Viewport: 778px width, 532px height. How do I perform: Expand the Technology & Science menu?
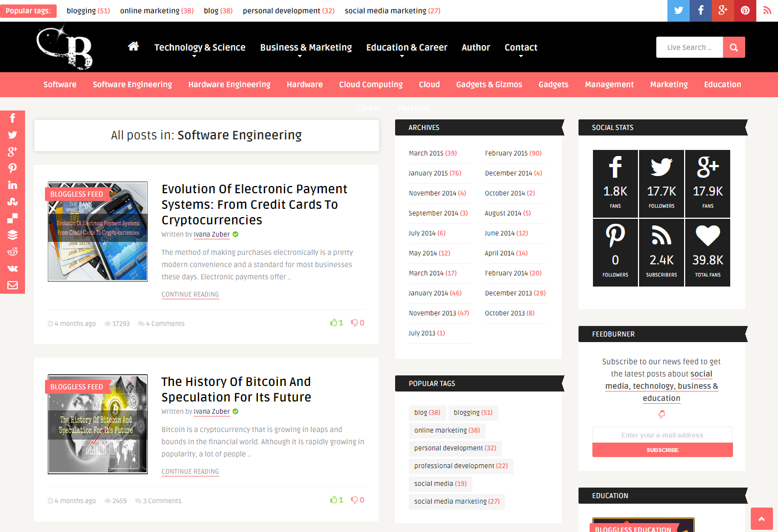[200, 48]
